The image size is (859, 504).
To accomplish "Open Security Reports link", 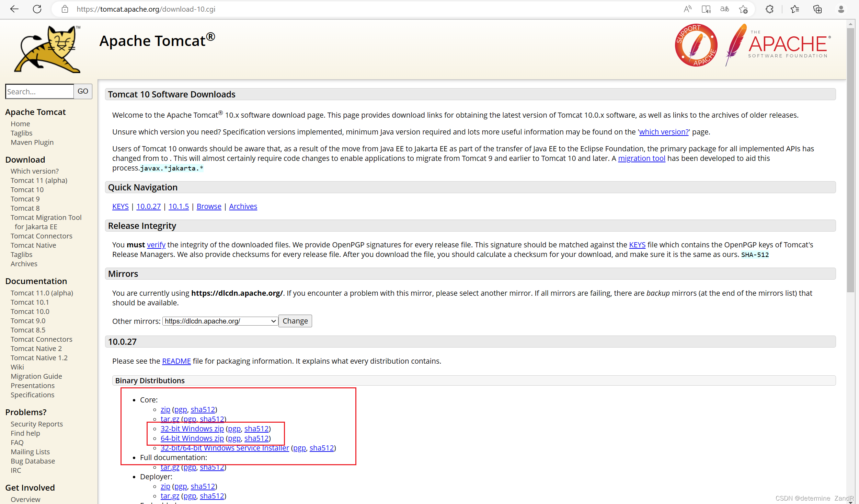I will [37, 424].
